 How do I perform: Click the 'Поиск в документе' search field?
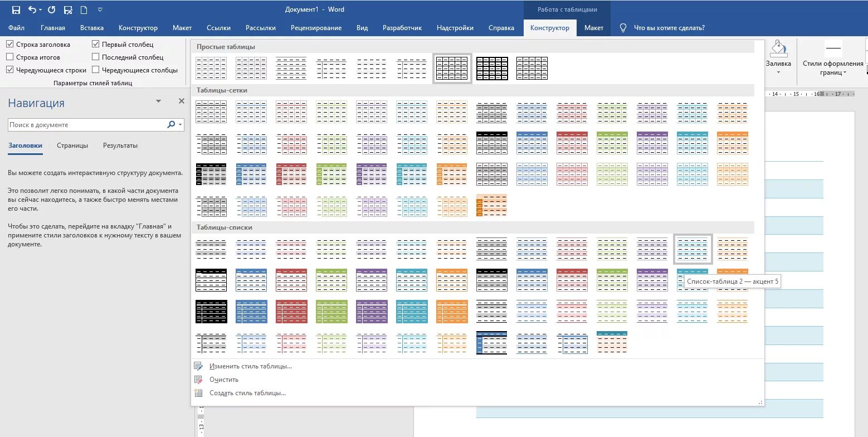coord(87,125)
